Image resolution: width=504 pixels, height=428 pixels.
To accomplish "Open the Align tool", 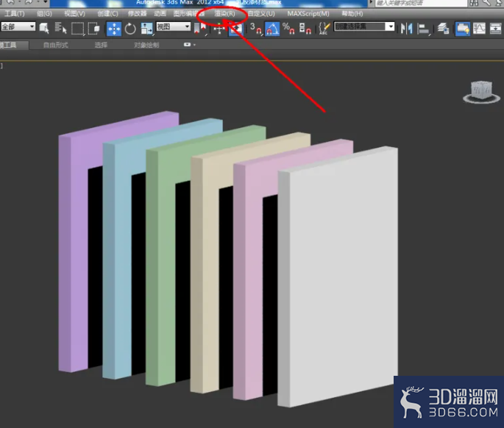I will click(423, 28).
